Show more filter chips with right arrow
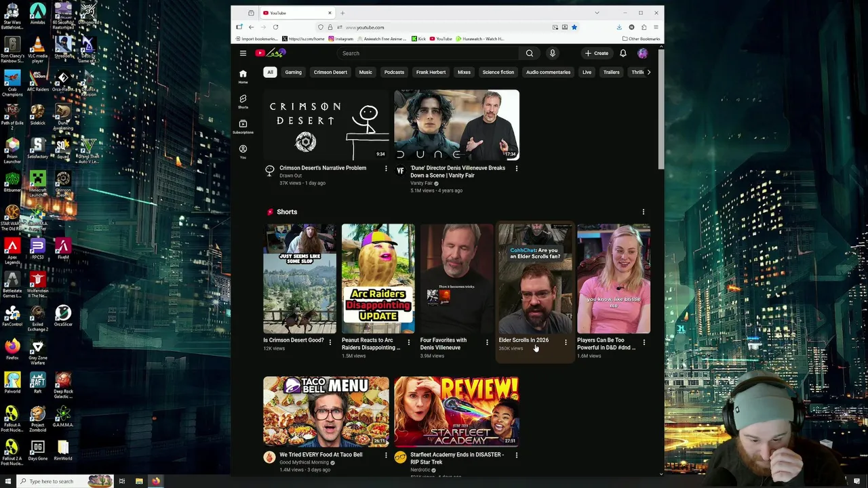 coord(648,72)
